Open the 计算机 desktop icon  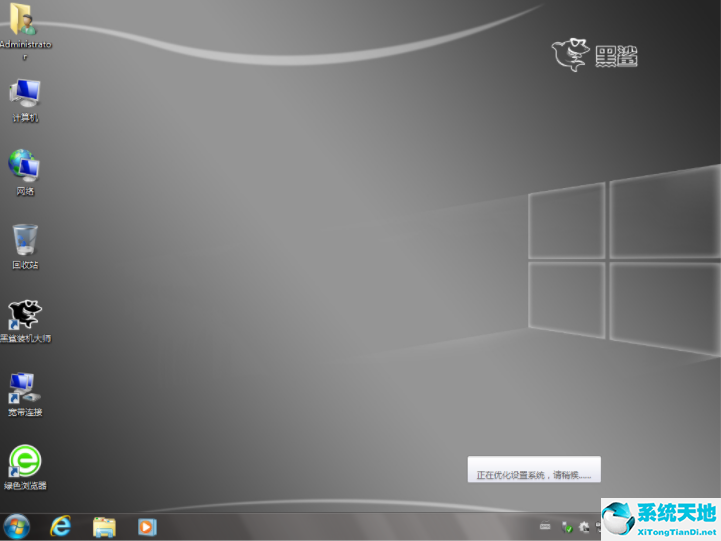[25, 95]
